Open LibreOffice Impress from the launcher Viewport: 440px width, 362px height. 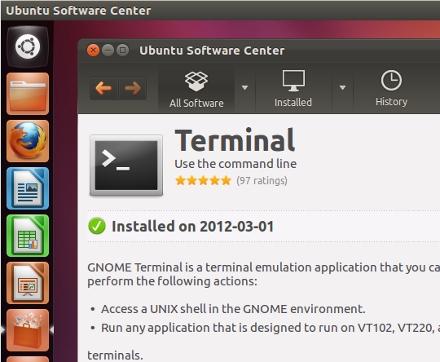pos(28,283)
